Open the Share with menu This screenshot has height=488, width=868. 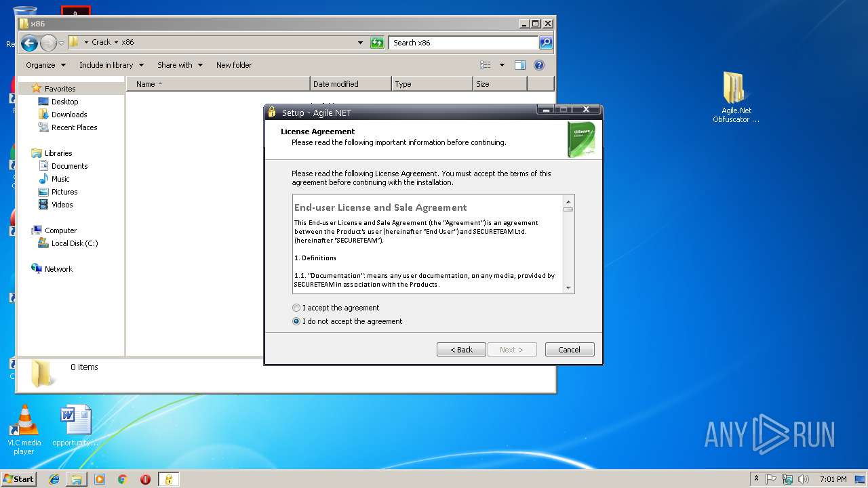point(180,65)
